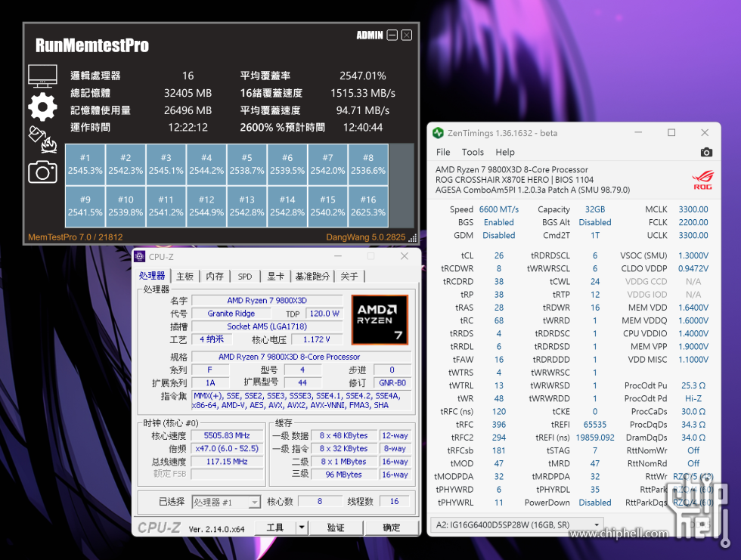
Task: Click the AMD Ryzen 7 logo in CPU-Z
Action: pyautogui.click(x=380, y=320)
